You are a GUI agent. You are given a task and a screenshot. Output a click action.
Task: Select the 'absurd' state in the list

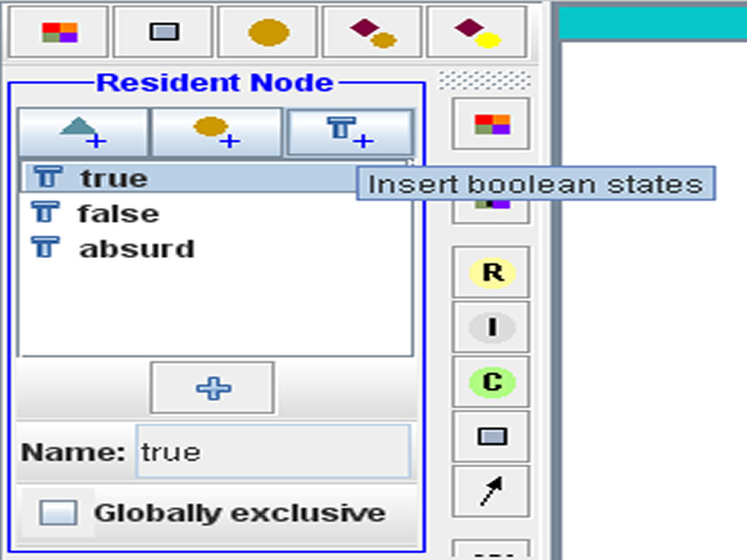click(x=216, y=249)
